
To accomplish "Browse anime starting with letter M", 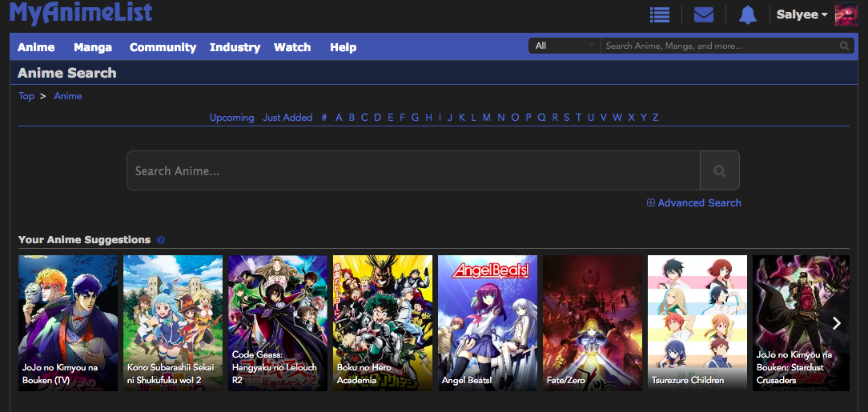I will [487, 118].
